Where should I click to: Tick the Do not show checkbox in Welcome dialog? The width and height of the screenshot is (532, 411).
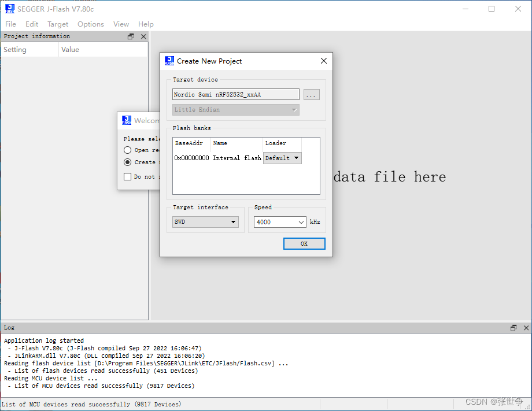coord(127,176)
